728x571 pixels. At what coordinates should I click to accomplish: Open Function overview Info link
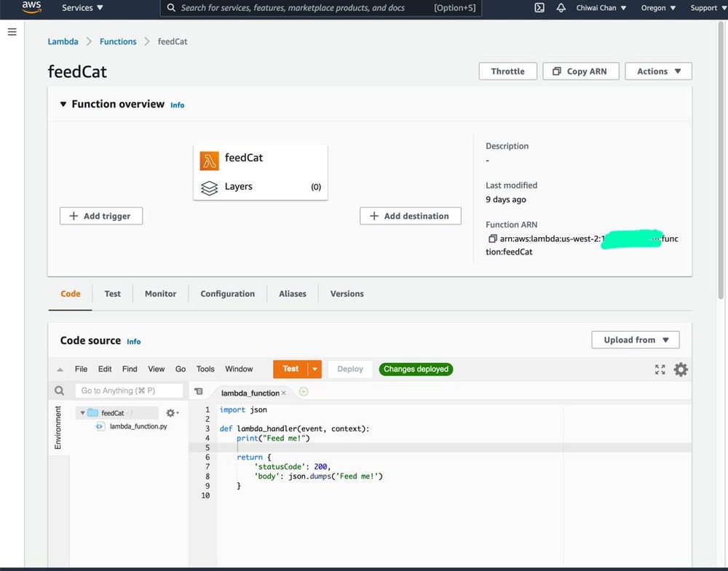click(x=178, y=105)
